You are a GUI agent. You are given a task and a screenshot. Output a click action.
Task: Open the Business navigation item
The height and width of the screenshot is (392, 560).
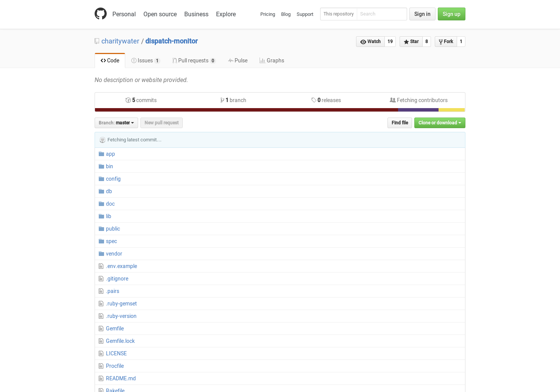(x=196, y=14)
